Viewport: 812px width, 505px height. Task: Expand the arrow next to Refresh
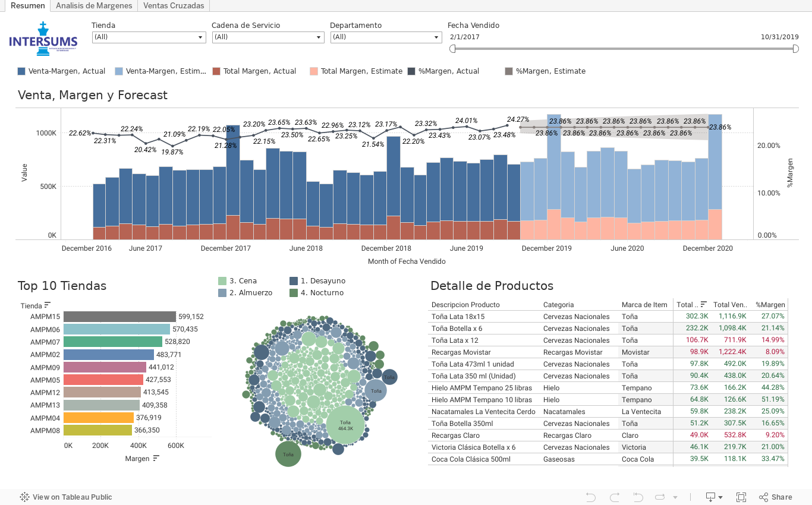click(x=675, y=497)
